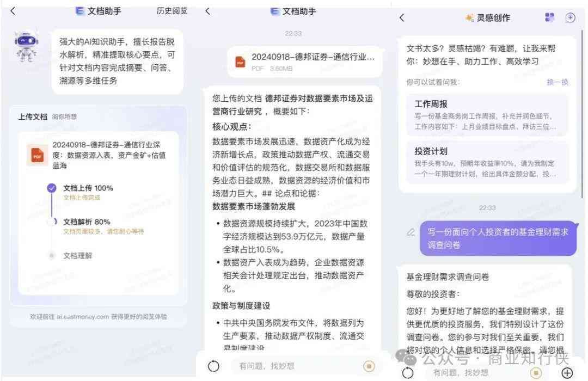Open the 德邦证券 PDF attachment in chat
The image size is (588, 381).
coord(304,62)
